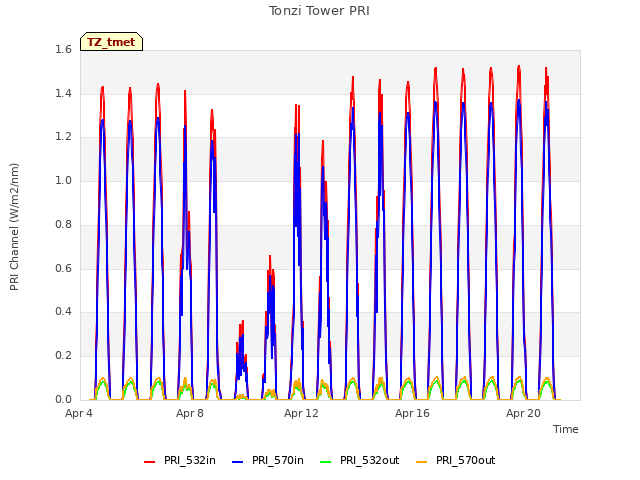Click the 0.2 y-axis tick label
The width and height of the screenshot is (640, 480).
point(63,356)
